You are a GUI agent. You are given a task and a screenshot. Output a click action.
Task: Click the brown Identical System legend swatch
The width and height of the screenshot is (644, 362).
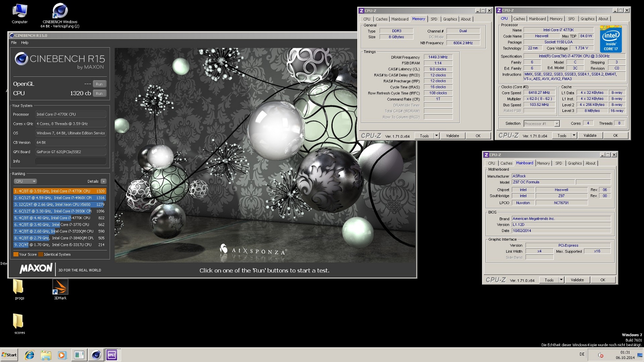pyautogui.click(x=41, y=254)
